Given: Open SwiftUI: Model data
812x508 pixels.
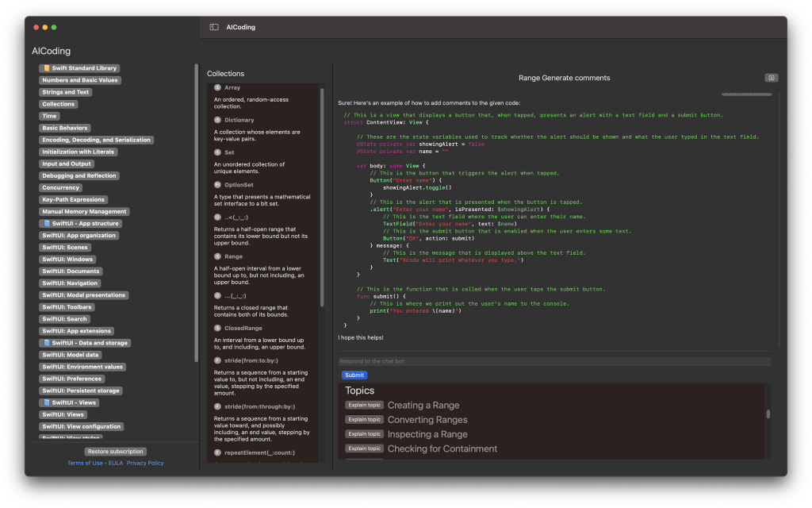Looking at the screenshot, I should tap(71, 355).
